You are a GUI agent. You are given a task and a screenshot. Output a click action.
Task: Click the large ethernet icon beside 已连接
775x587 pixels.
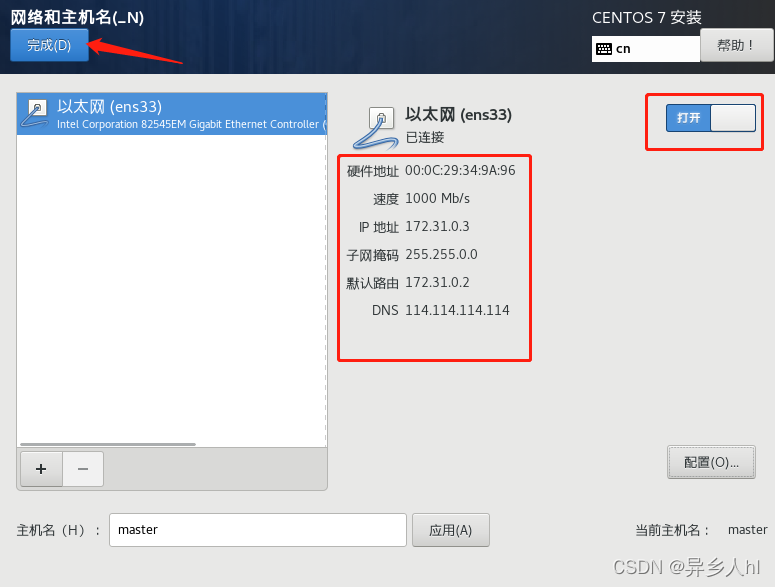pos(375,128)
